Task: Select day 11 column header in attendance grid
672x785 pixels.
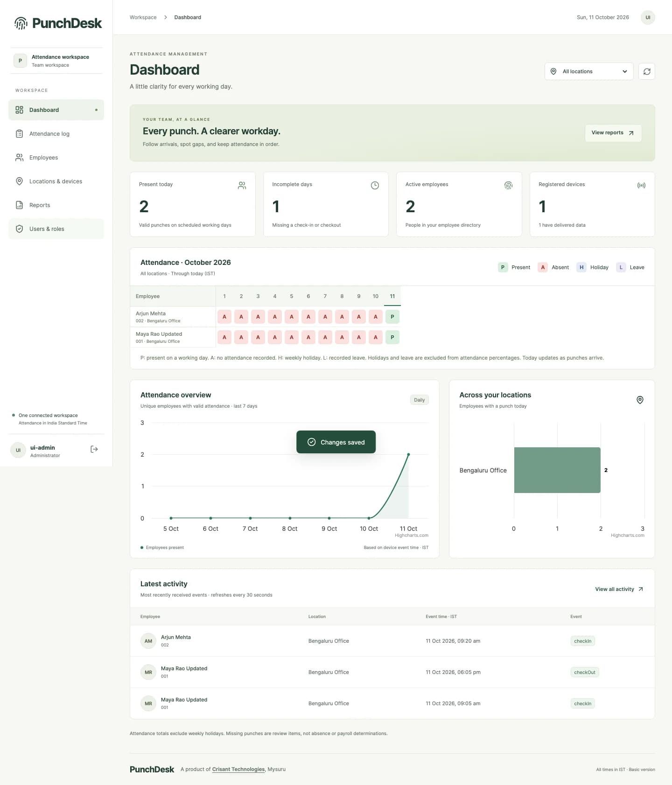Action: click(392, 296)
